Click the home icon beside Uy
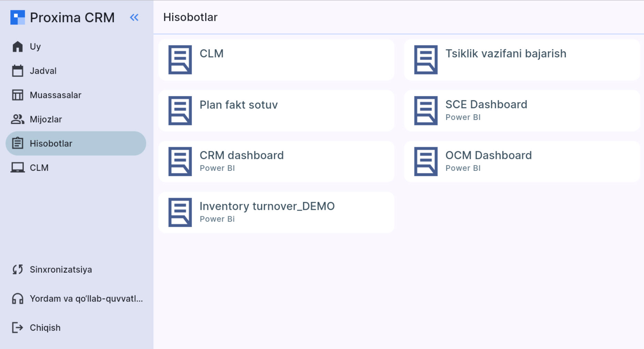Screen dimensions: 644x349 (x=18, y=47)
